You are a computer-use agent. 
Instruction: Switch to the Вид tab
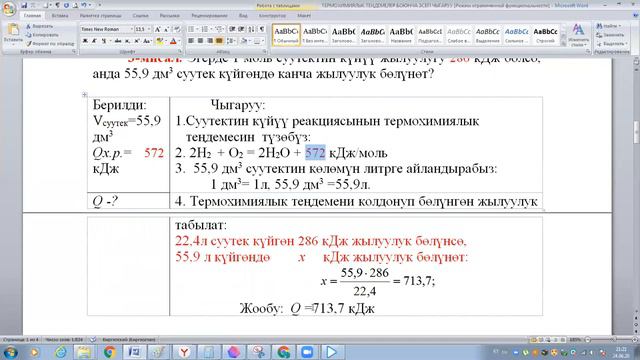point(243,16)
